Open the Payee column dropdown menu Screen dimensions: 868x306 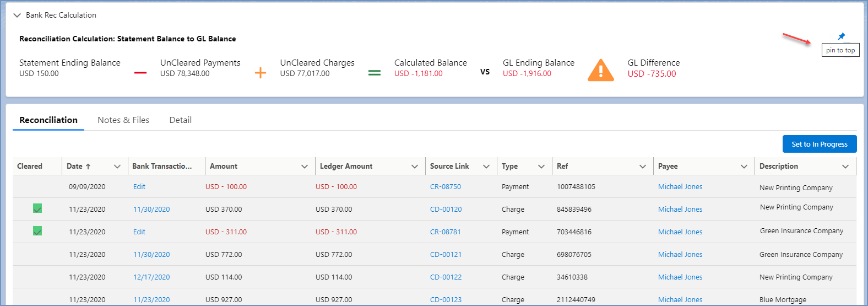[744, 167]
